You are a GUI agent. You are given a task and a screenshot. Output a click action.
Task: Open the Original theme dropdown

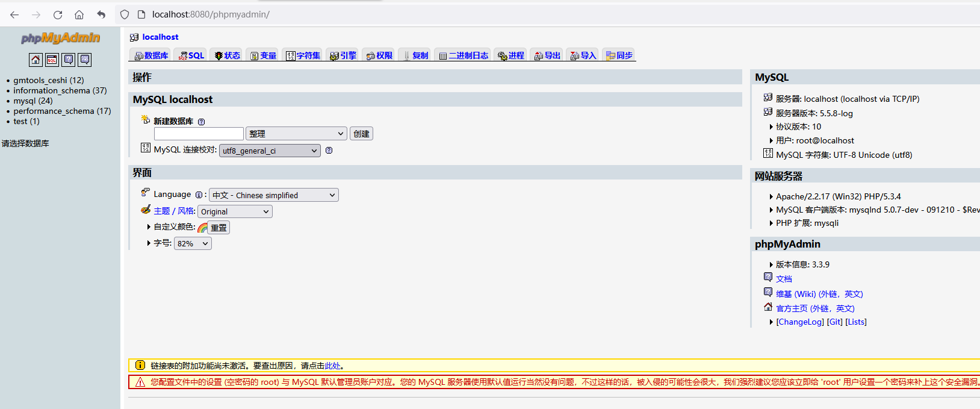[235, 211]
